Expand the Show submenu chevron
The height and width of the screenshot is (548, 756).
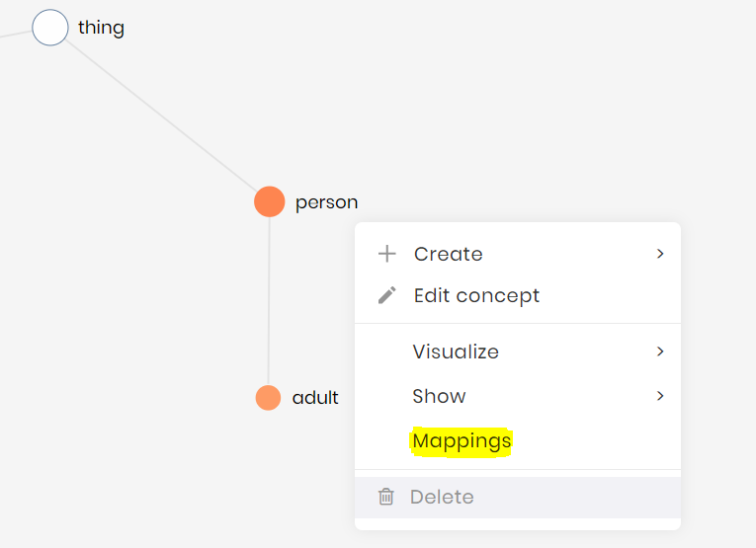point(660,396)
